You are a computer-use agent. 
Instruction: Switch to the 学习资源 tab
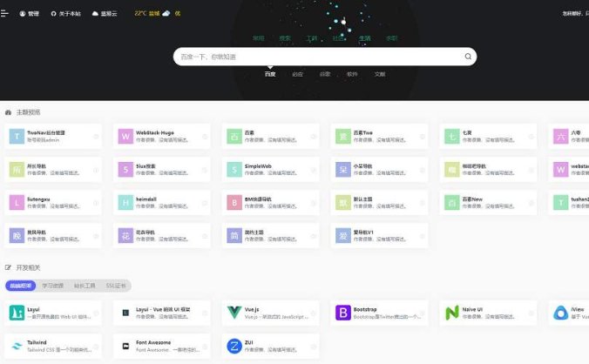[52, 286]
